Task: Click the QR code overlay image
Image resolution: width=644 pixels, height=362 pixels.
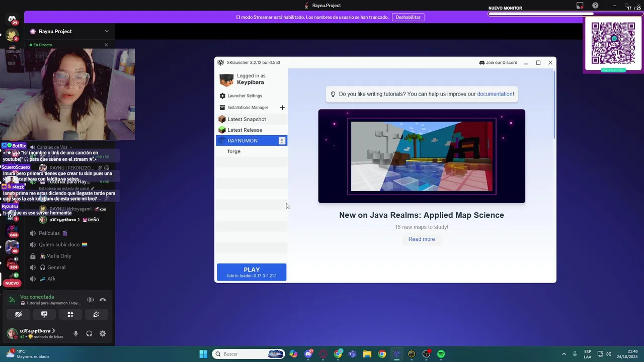Action: [x=613, y=43]
